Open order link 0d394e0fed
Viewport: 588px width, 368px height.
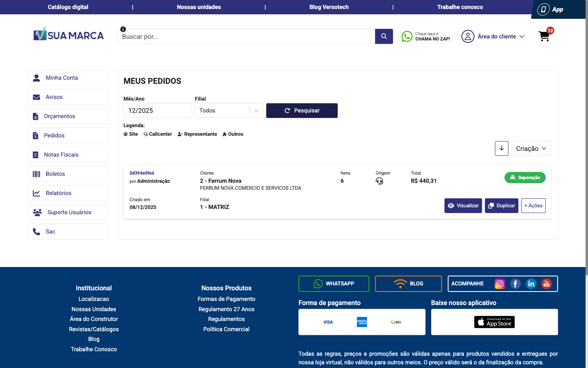tap(142, 173)
